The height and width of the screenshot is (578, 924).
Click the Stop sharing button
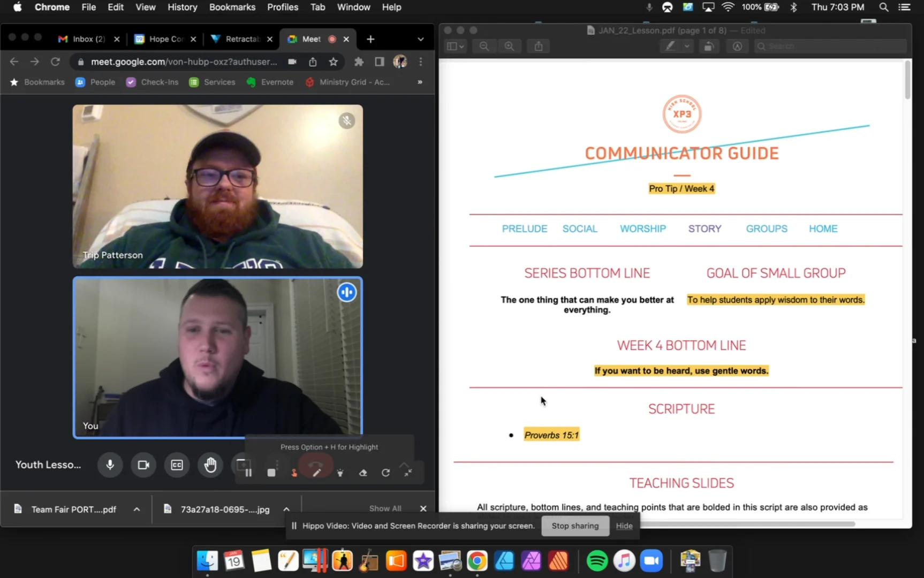[x=575, y=526]
